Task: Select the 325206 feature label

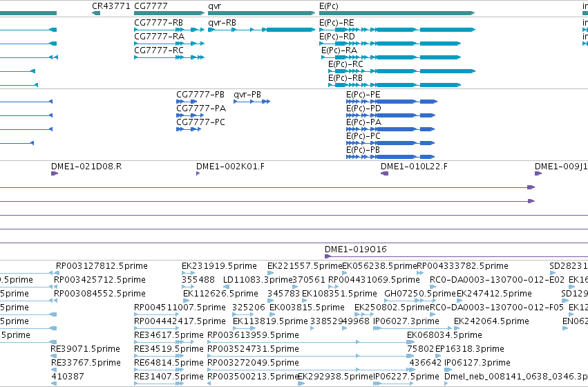Action: click(249, 308)
